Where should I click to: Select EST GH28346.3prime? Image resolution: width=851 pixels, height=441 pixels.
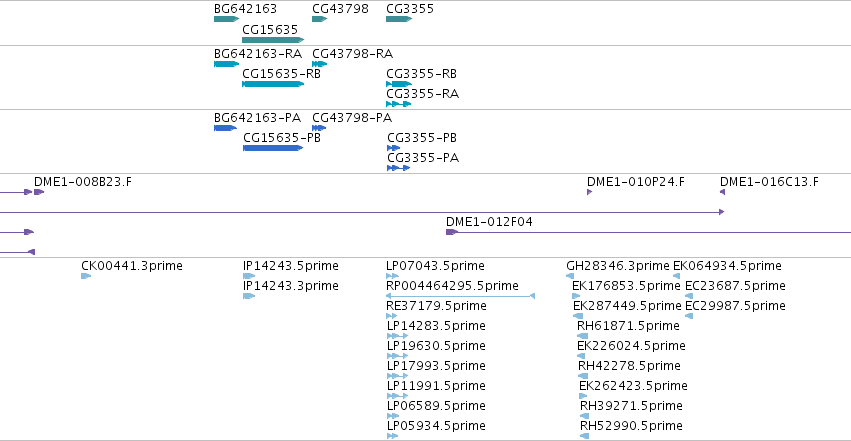pyautogui.click(x=570, y=276)
